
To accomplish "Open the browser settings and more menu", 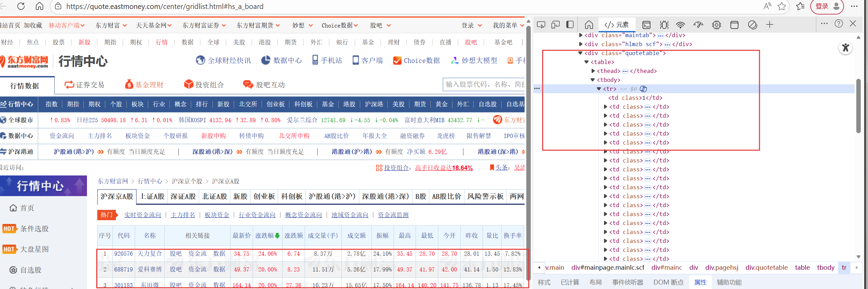I will tap(854, 6).
